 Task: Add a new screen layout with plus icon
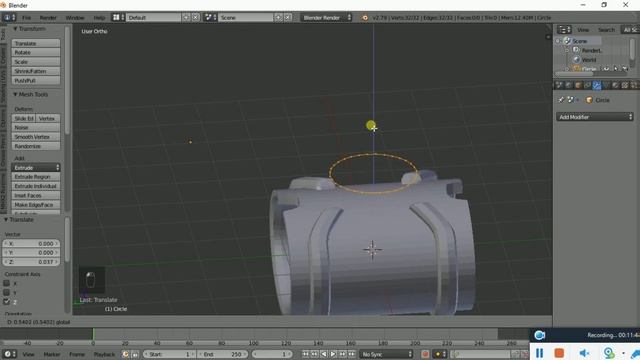click(x=186, y=18)
